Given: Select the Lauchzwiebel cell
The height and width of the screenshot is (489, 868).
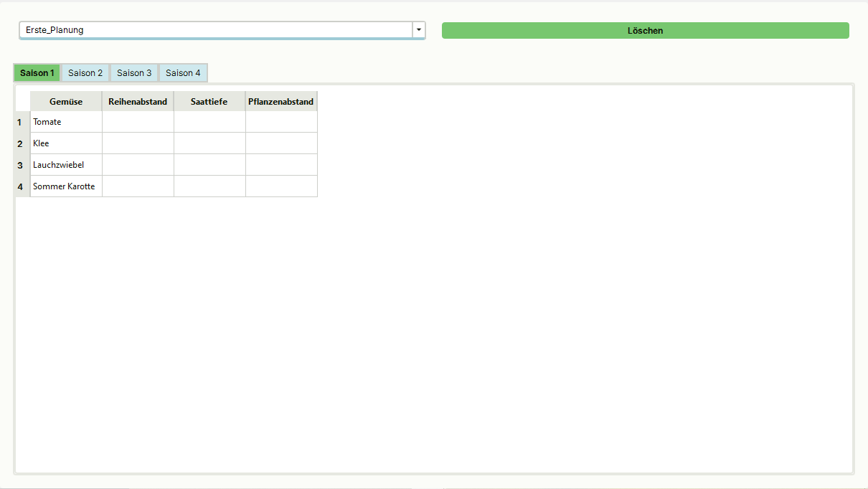Looking at the screenshot, I should pyautogui.click(x=66, y=165).
